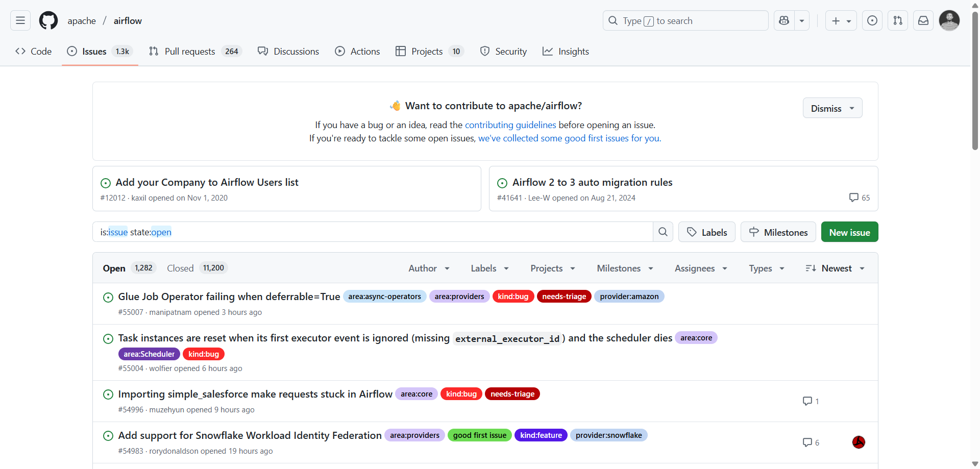Viewport: 980px width, 469px height.
Task: Click open-issue icon on Add your Company card
Action: (x=106, y=183)
